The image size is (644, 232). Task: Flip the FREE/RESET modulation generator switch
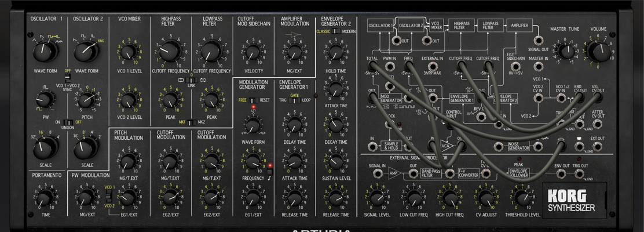point(254,100)
